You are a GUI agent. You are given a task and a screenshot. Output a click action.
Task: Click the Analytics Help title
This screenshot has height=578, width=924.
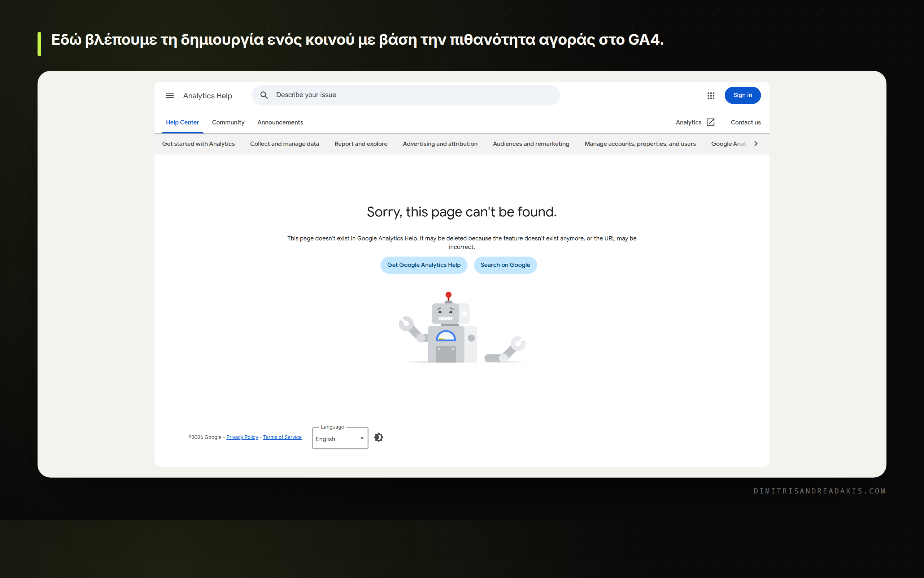click(x=207, y=96)
